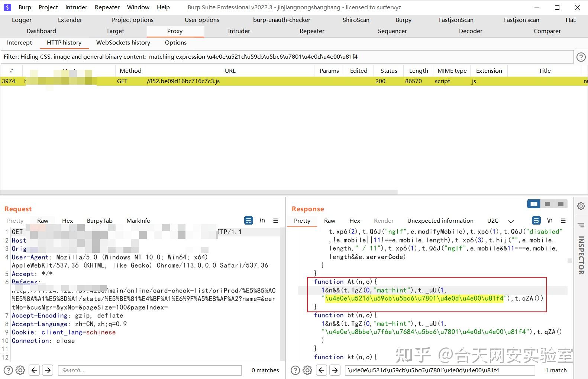Screen dimensions: 588x379
Task: Open Inspector settings gear icon
Action: 581,206
